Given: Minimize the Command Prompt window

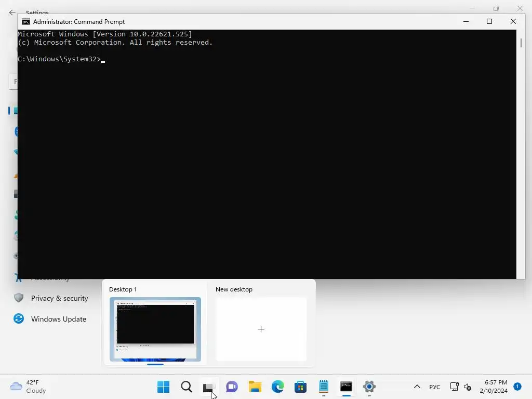Looking at the screenshot, I should click(x=466, y=21).
